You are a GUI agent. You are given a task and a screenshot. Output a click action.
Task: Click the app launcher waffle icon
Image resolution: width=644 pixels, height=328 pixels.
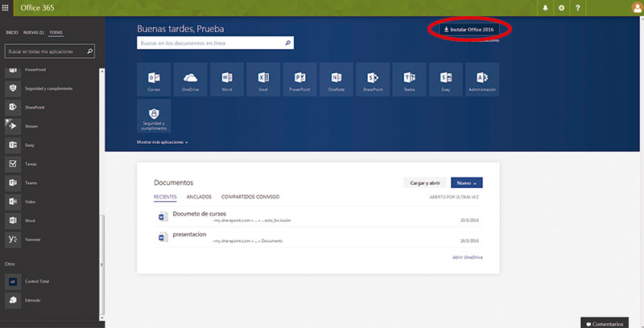click(x=6, y=7)
